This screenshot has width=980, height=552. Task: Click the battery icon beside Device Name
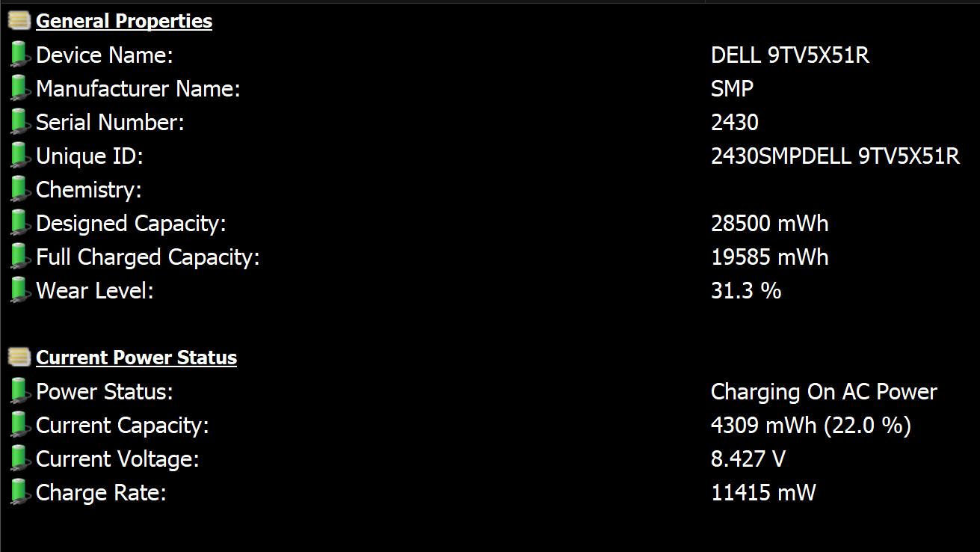coord(19,55)
